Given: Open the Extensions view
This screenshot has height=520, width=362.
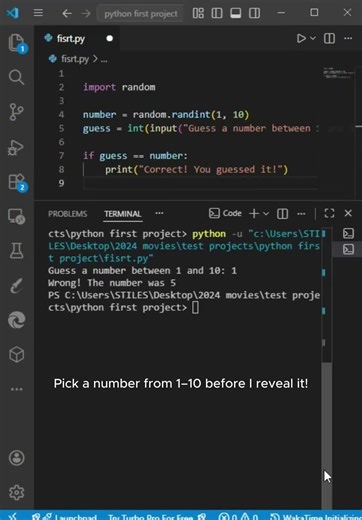Looking at the screenshot, I should [x=17, y=182].
